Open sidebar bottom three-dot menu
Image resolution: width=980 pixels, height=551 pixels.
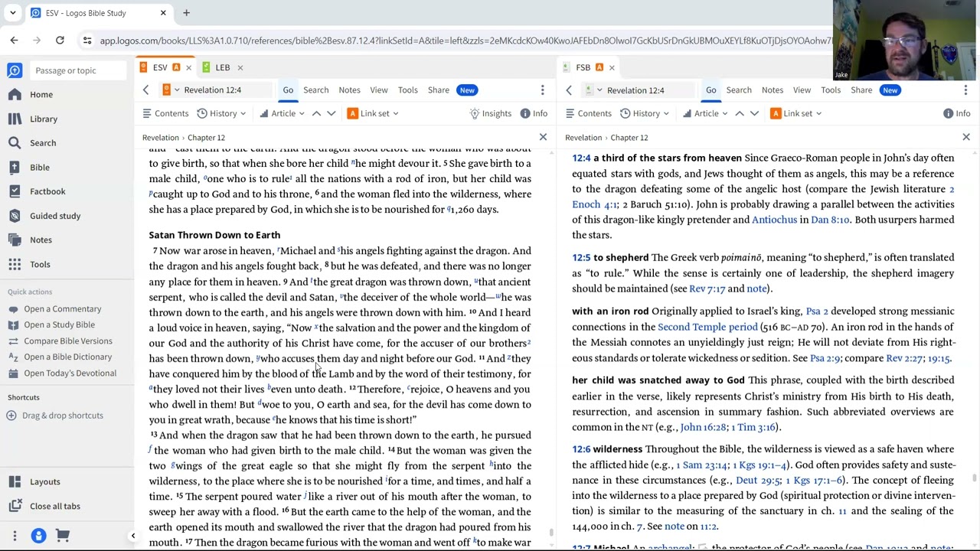(x=14, y=536)
